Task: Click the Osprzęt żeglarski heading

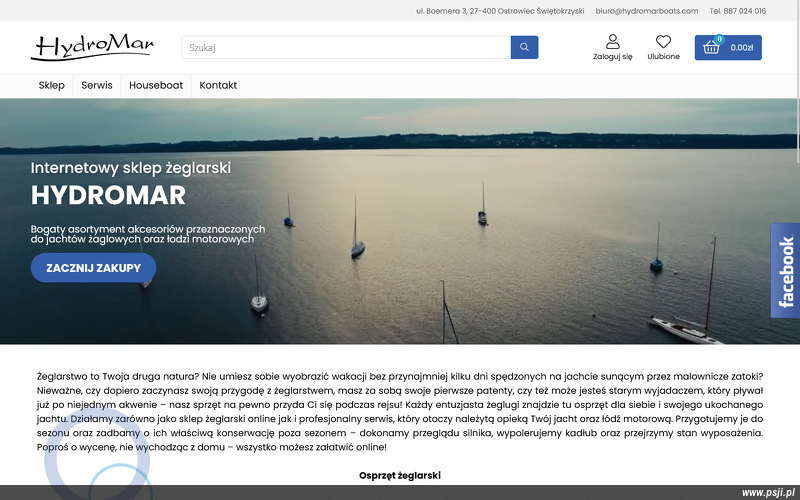Action: coord(399,476)
